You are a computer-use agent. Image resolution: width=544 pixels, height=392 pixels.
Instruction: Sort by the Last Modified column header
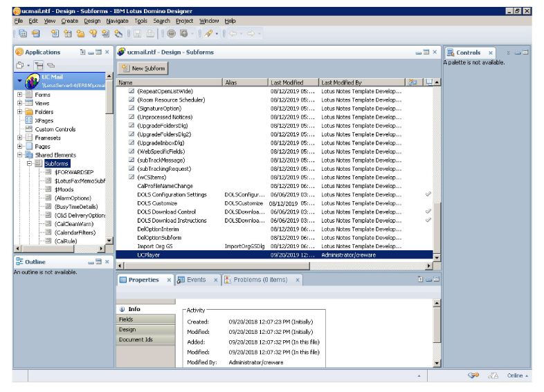coord(293,82)
